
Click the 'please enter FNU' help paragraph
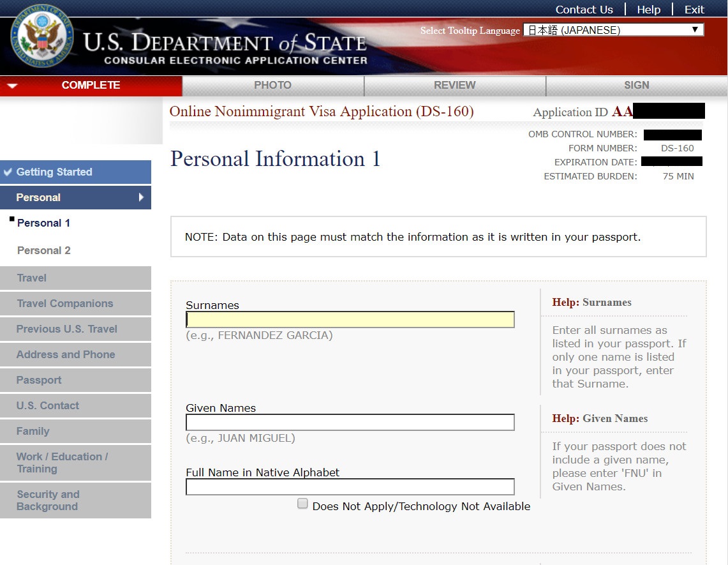[619, 467]
